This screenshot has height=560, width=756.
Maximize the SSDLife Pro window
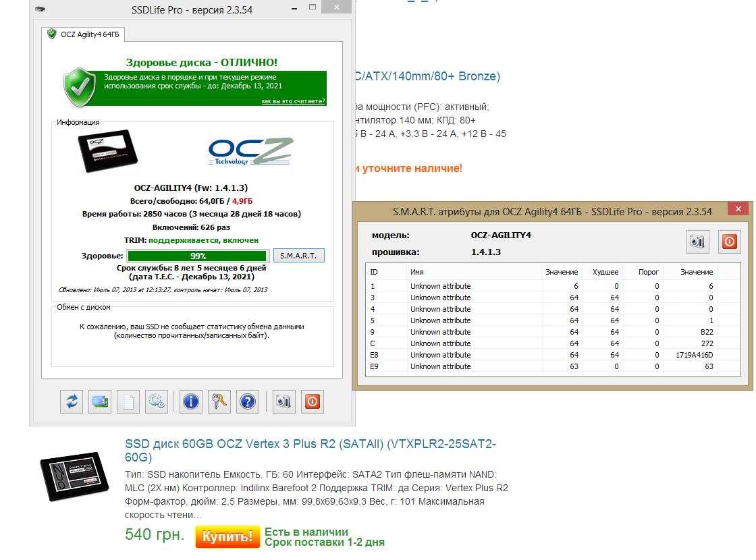click(x=313, y=7)
